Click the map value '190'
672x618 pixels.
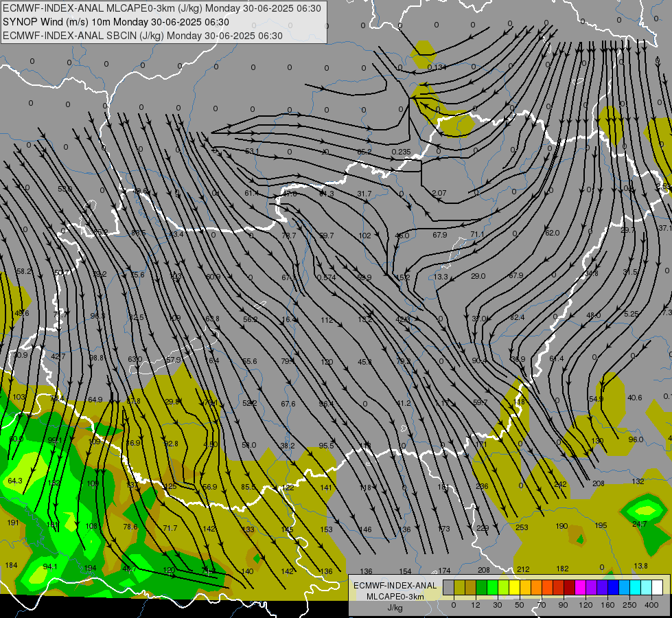[561, 526]
